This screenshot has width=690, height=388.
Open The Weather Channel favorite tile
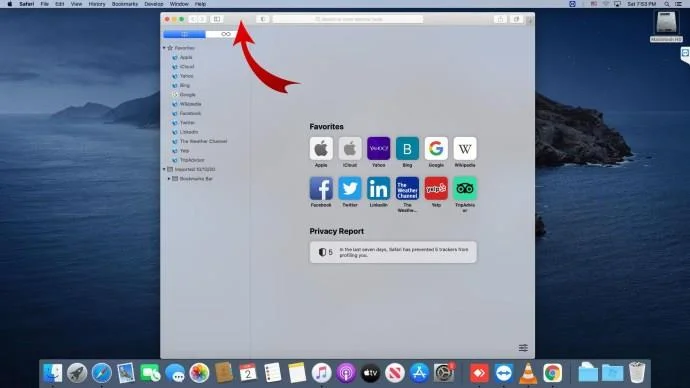[x=407, y=188]
